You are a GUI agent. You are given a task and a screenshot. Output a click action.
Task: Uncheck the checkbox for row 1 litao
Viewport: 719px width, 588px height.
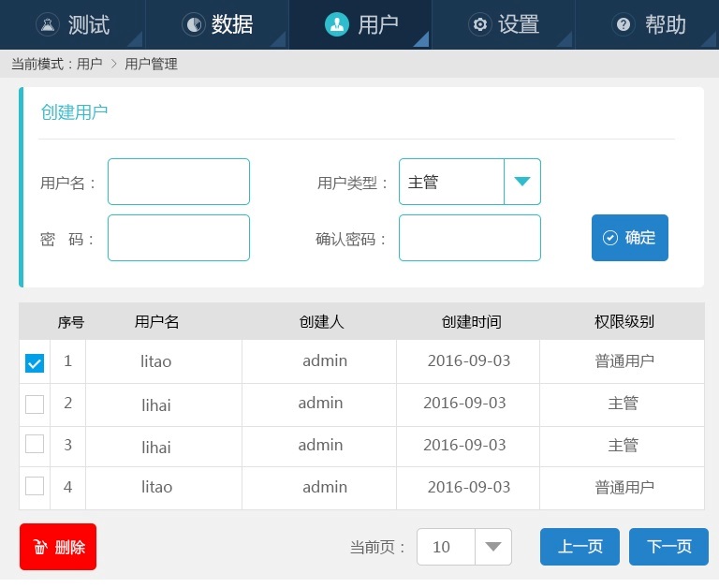[x=35, y=363]
